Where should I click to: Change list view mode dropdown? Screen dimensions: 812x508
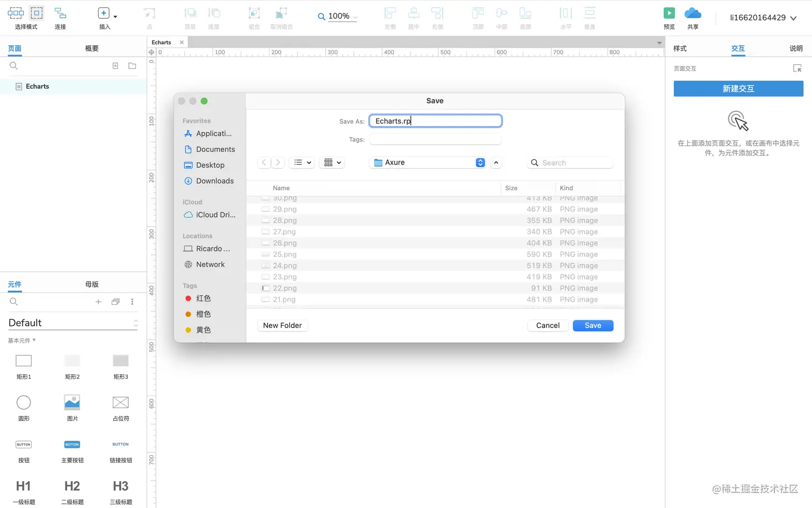click(x=303, y=162)
